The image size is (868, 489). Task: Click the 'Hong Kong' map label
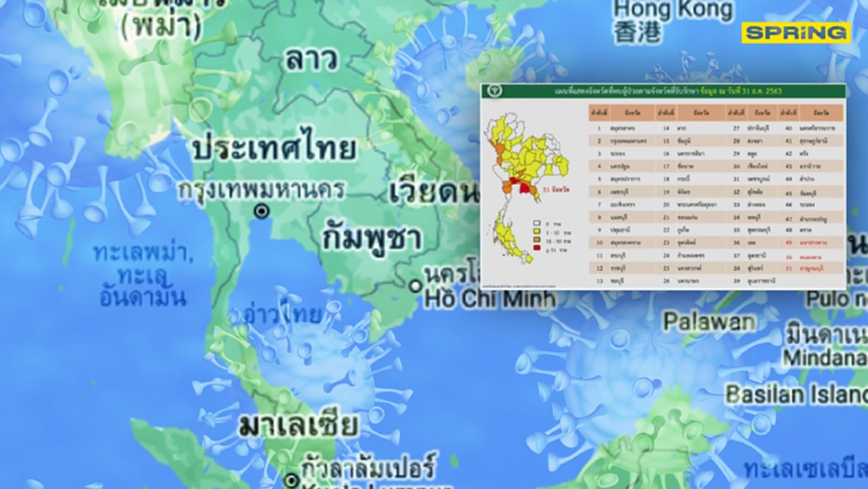pyautogui.click(x=673, y=10)
